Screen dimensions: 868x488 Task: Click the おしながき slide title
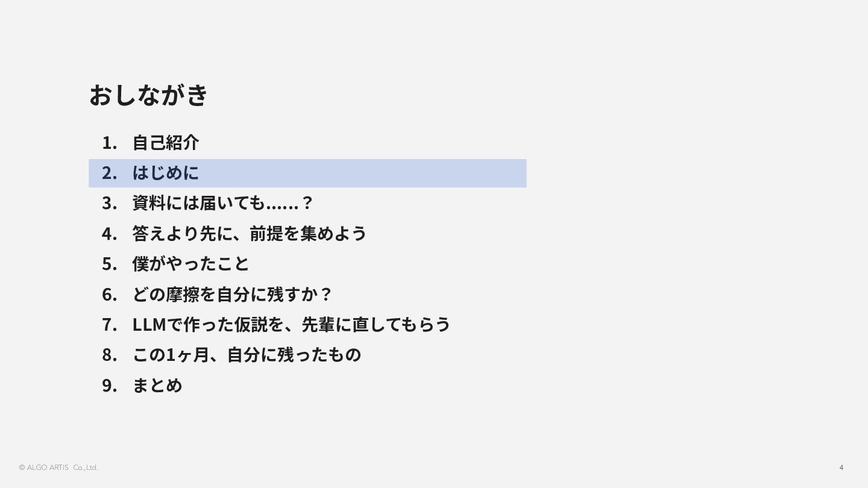[148, 95]
